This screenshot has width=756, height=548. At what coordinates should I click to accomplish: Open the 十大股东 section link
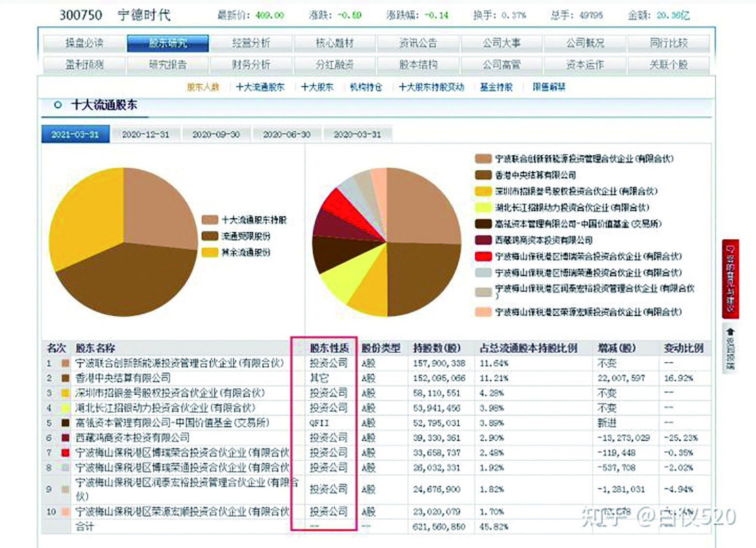pyautogui.click(x=318, y=87)
